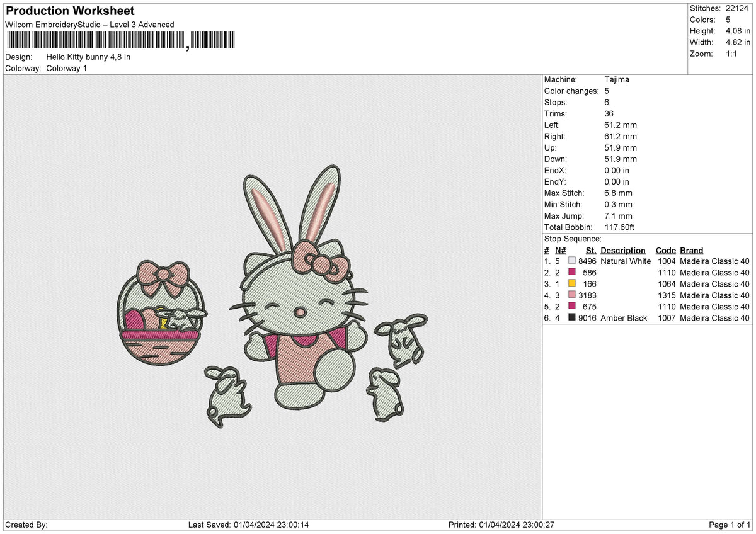Choose the pink swatch beside 3183 stitches
Viewport: 756px width, 534px height.
(x=572, y=295)
